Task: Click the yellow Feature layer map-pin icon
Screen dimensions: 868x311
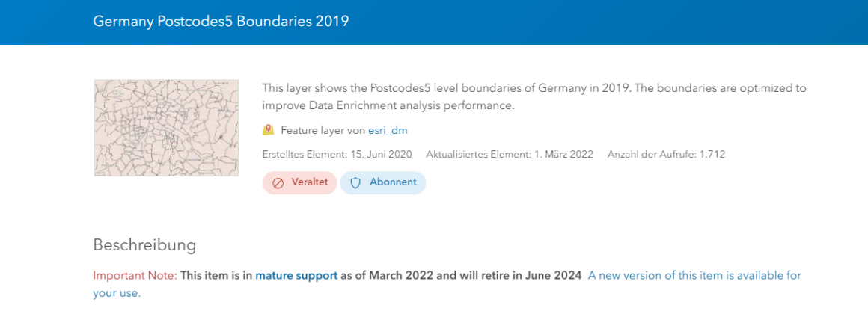Action: pos(269,131)
